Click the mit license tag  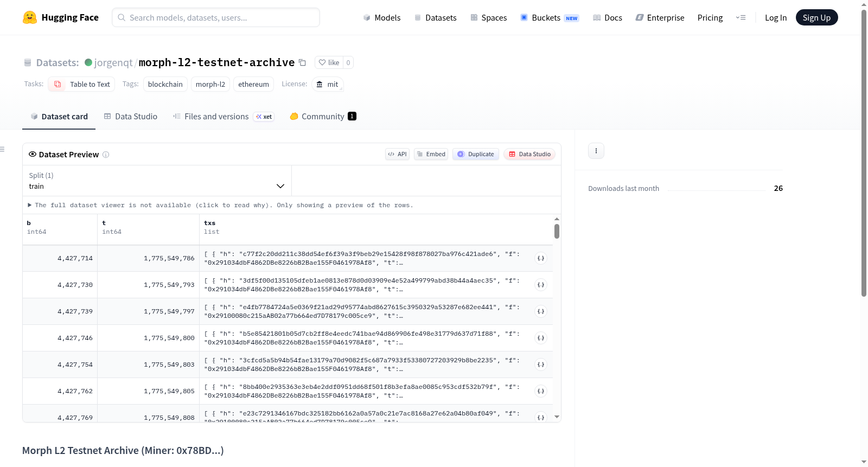tap(328, 84)
